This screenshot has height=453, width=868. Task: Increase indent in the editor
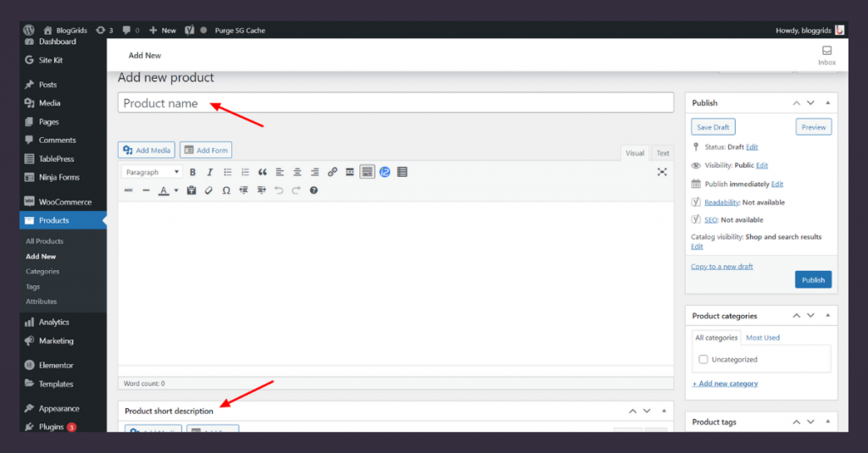261,191
